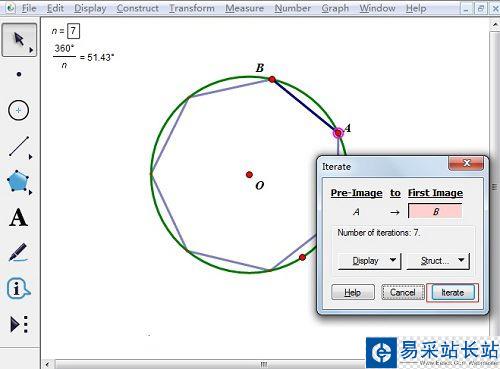The width and height of the screenshot is (500, 369).
Task: Click the First Image field containing B
Action: click(435, 211)
